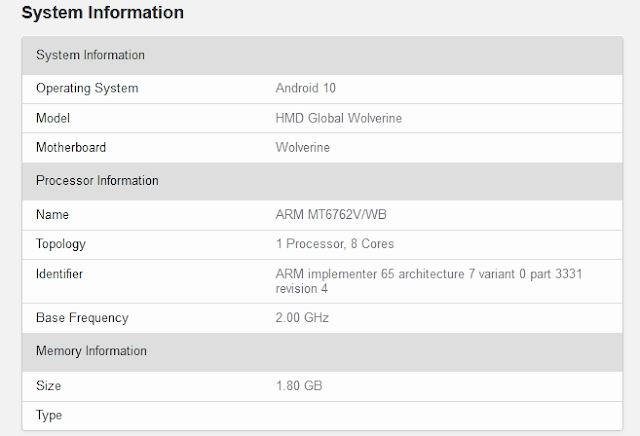Click the Processor Information section header
640x436 pixels.
[x=322, y=181]
